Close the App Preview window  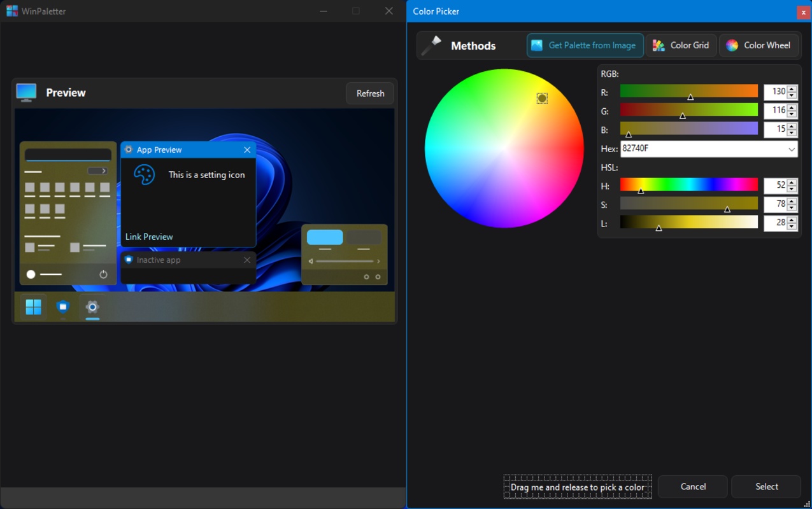(x=247, y=150)
